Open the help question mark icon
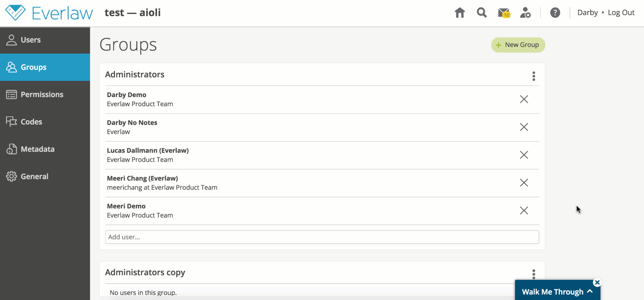 click(555, 13)
